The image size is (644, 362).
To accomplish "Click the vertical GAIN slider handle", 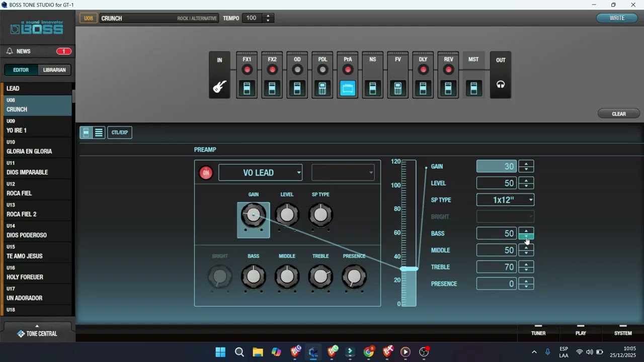I will click(409, 269).
